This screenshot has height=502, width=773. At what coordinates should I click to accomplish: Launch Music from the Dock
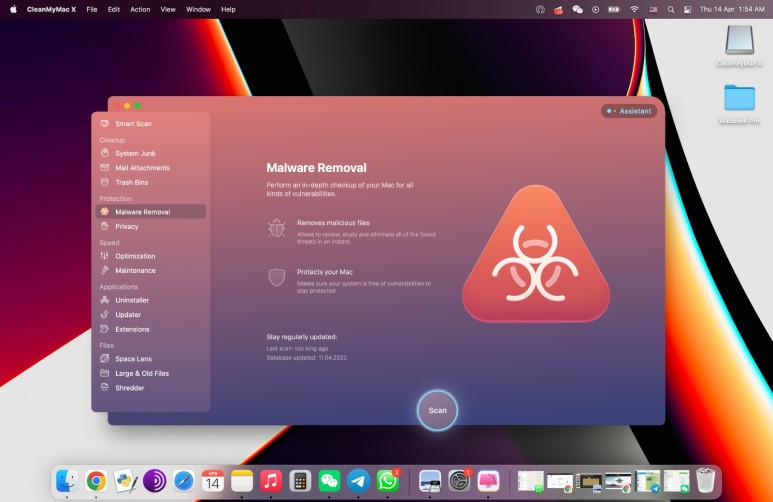pos(271,481)
